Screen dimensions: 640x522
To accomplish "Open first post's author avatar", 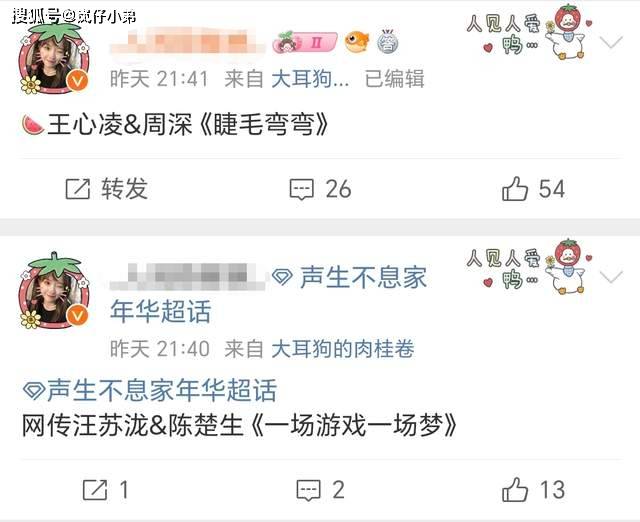I will 53,58.
